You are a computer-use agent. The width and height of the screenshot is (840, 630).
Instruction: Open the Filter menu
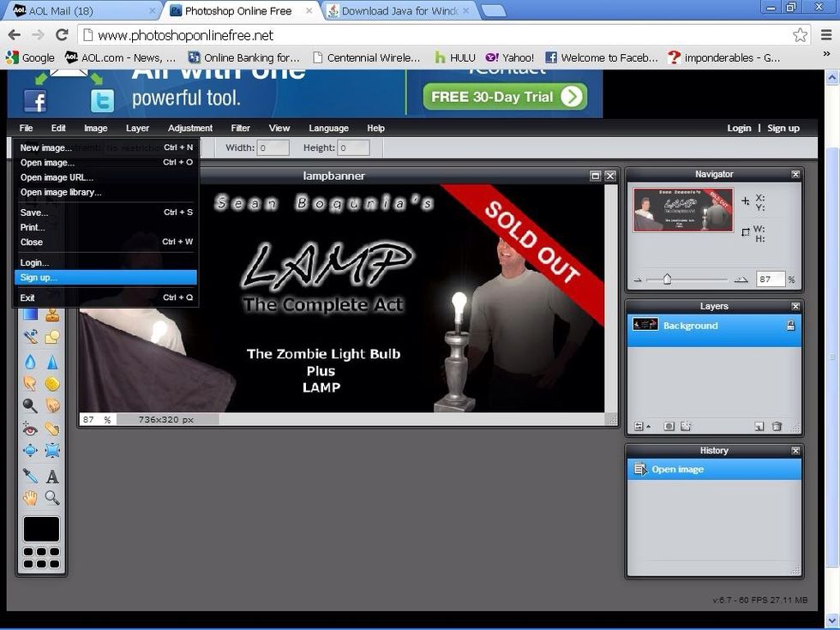241,128
